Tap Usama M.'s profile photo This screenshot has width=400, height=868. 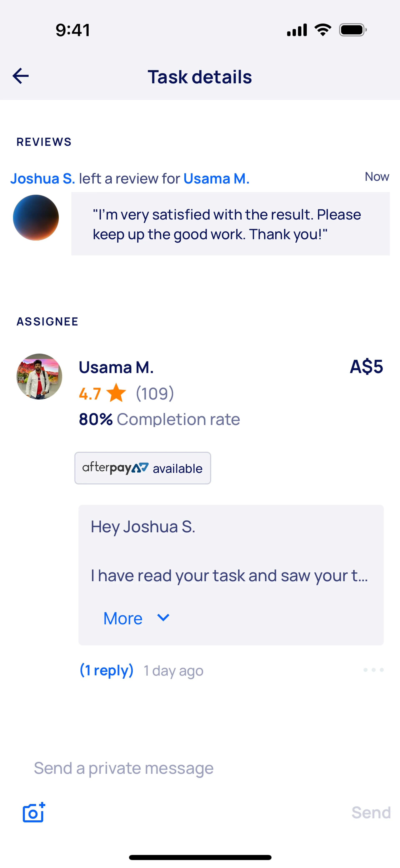coord(39,376)
